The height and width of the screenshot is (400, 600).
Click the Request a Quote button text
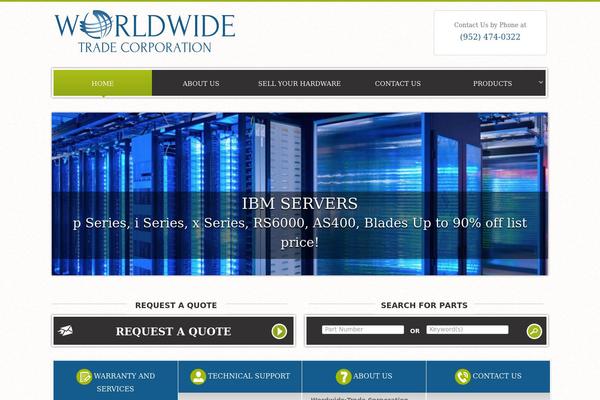coord(173,331)
